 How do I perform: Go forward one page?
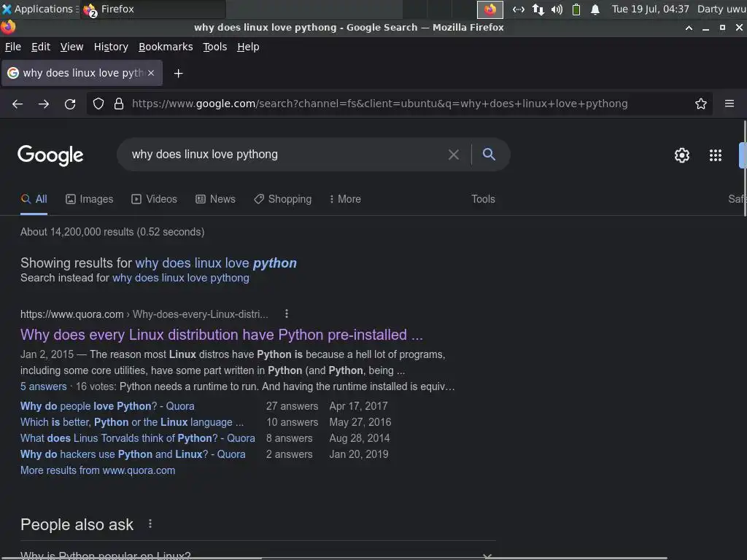(x=43, y=104)
